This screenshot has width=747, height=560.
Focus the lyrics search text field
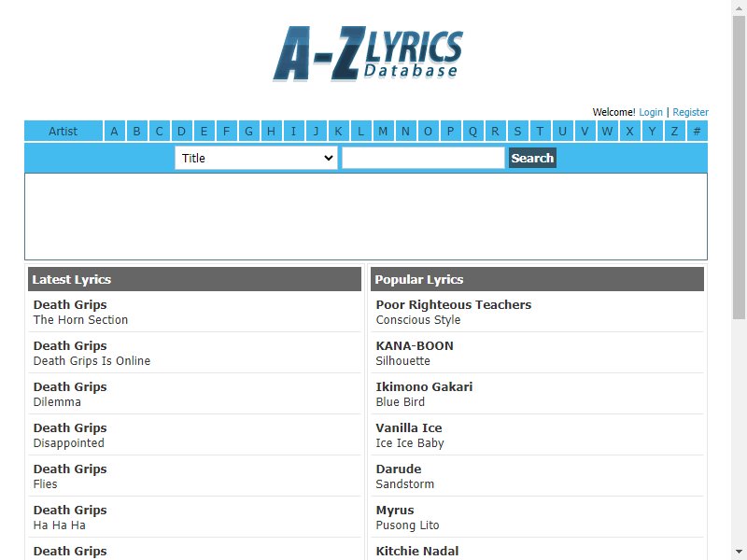(x=423, y=158)
